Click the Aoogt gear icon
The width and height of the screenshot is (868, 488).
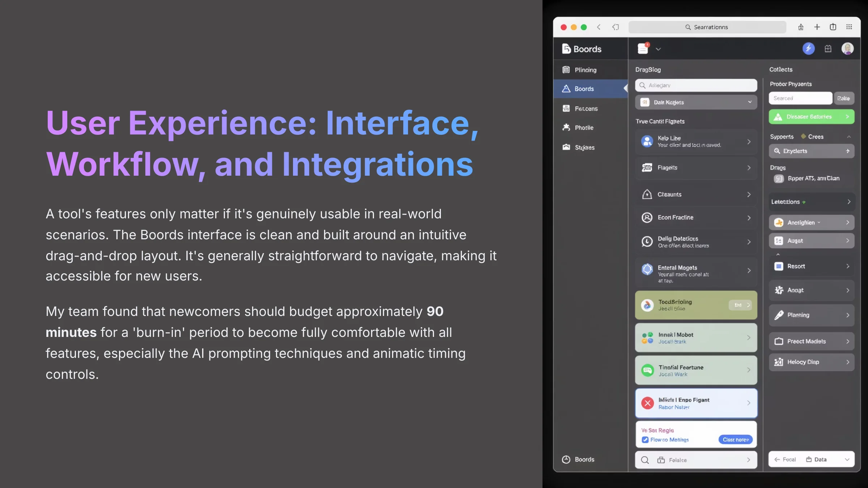coord(779,290)
